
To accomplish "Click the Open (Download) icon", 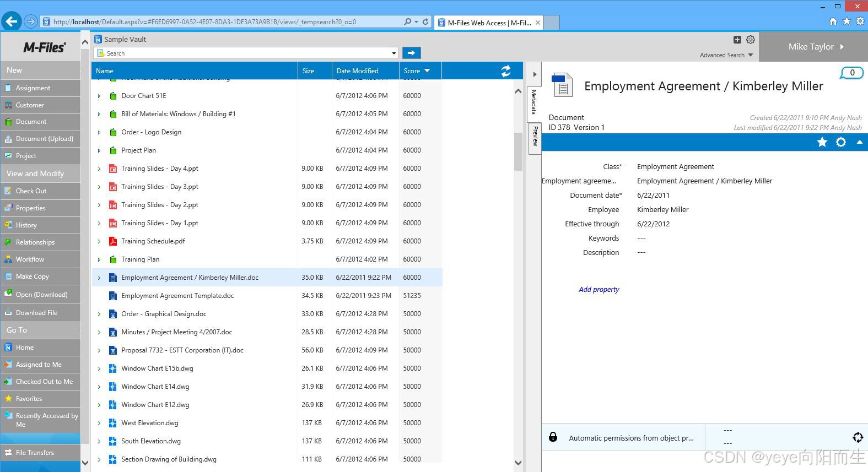I will pyautogui.click(x=8, y=294).
